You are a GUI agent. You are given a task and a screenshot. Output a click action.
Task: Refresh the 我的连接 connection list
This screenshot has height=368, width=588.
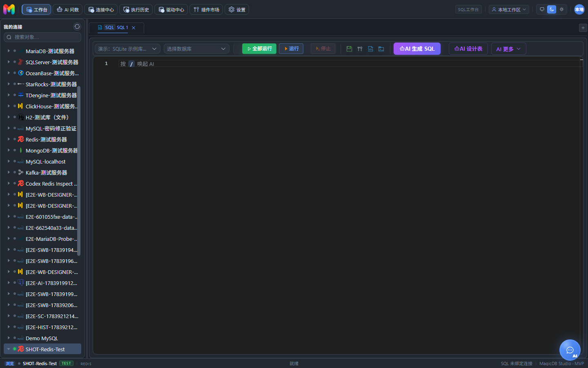click(x=77, y=27)
